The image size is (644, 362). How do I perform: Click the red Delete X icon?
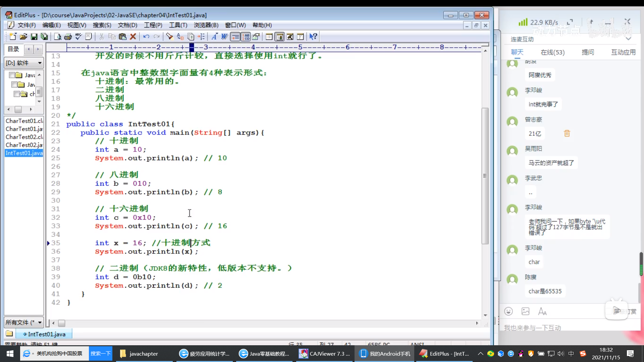pos(133,37)
